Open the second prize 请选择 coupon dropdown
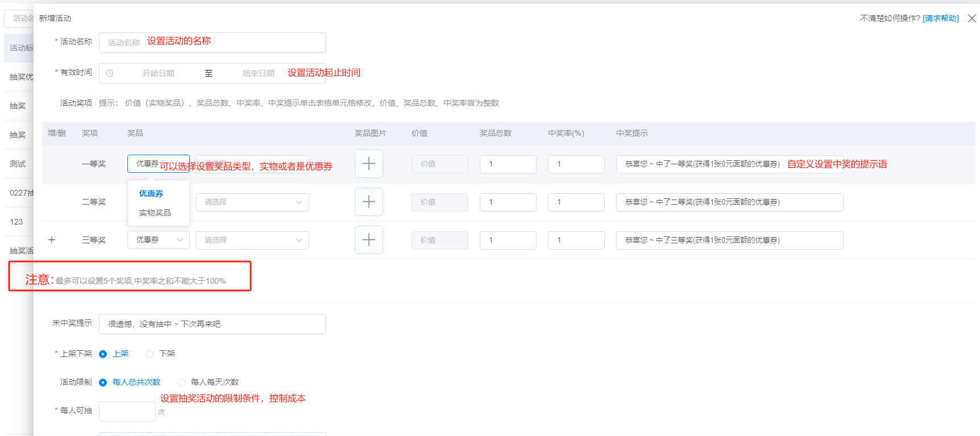 252,202
